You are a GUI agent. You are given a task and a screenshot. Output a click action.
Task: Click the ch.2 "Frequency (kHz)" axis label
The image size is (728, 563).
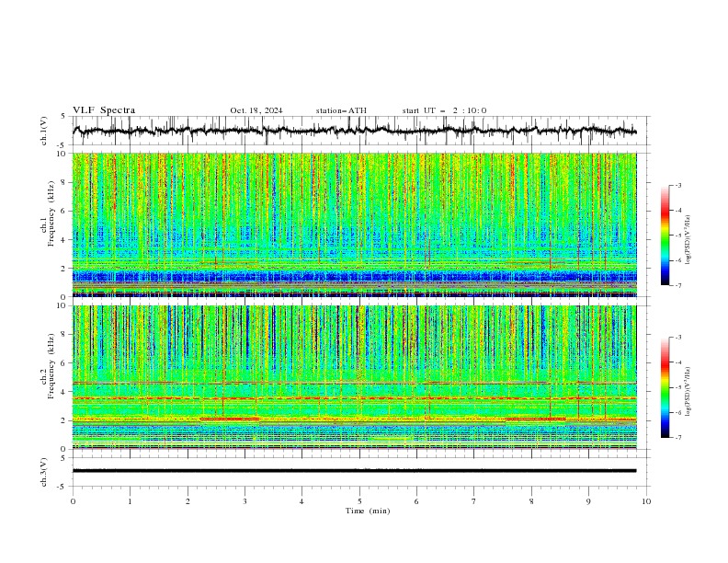click(51, 365)
